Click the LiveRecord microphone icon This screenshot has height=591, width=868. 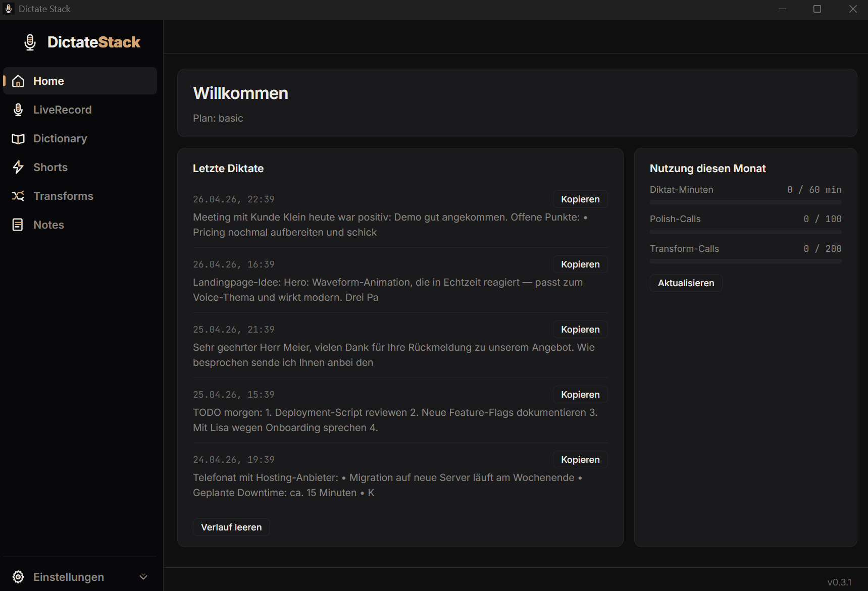pyautogui.click(x=18, y=110)
